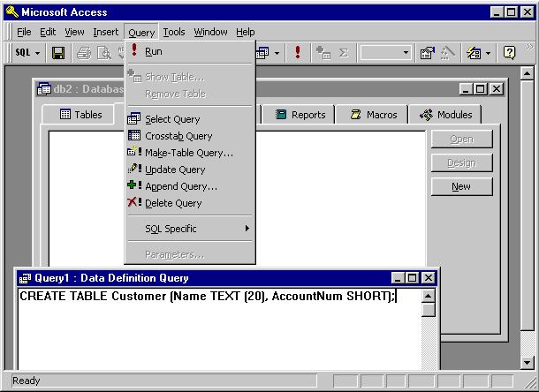Image resolution: width=539 pixels, height=392 pixels.
Task: Click the Save floppy disk toolbar icon
Action: [x=58, y=53]
